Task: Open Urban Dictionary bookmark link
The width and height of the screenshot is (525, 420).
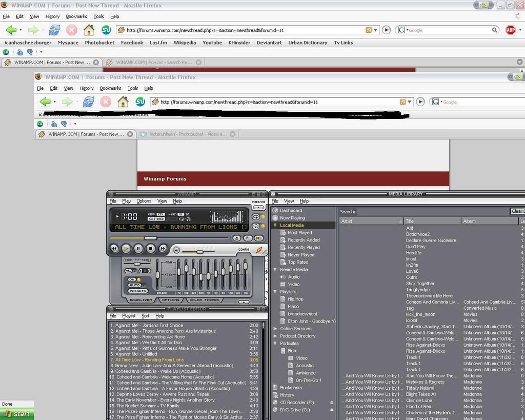Action: coord(308,43)
